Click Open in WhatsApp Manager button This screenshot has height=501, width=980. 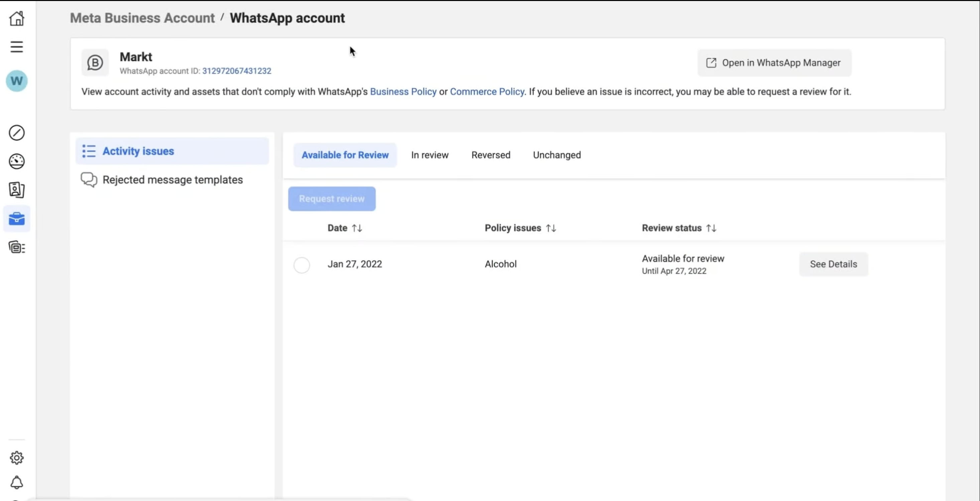click(x=774, y=63)
